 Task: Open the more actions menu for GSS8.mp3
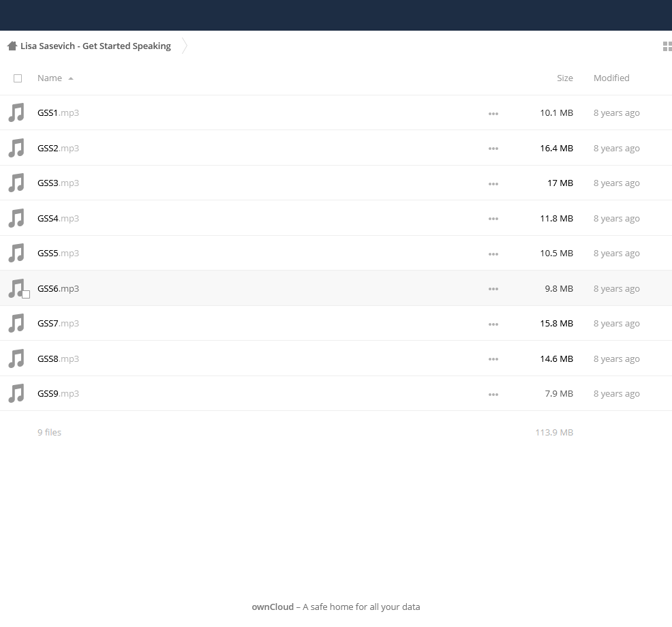pos(493,360)
